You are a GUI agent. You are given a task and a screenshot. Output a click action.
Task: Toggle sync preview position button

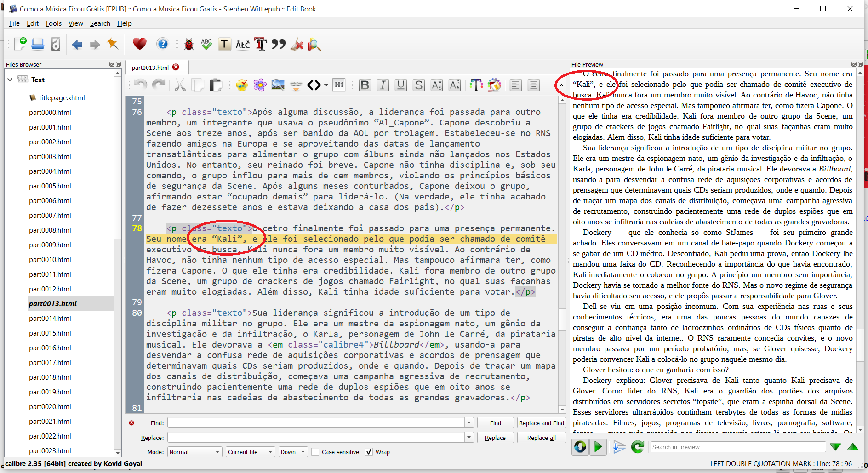(x=580, y=446)
